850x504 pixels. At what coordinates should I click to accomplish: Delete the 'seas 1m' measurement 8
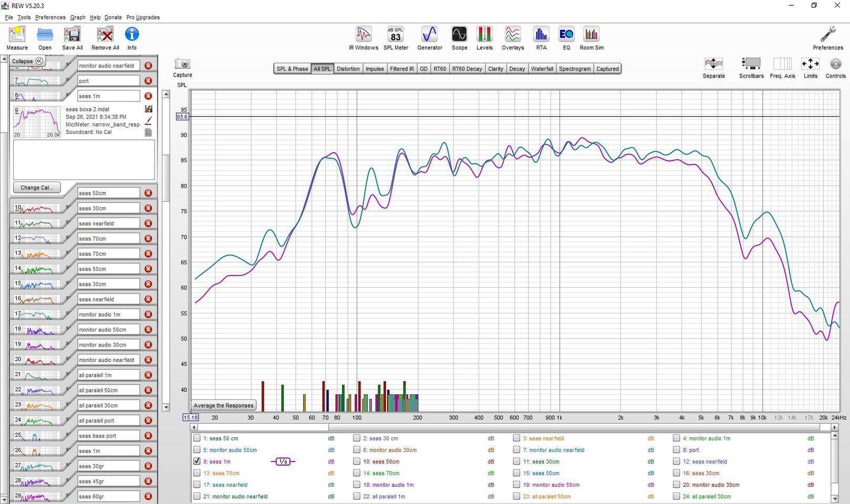[x=149, y=96]
